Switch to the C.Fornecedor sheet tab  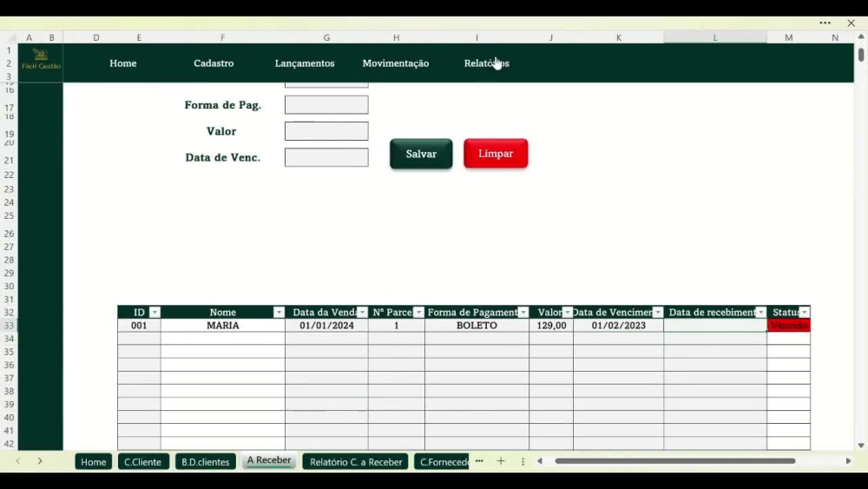442,461
